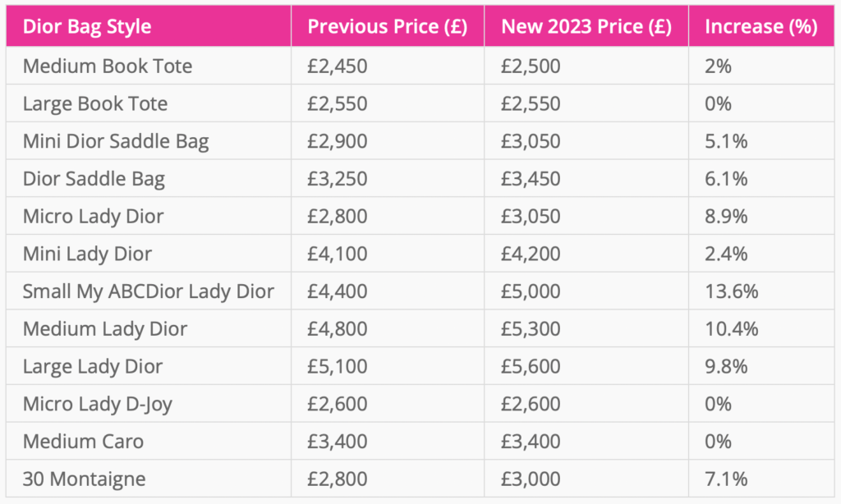
Task: Select the £4,100 previous price cell
Action: [x=338, y=254]
